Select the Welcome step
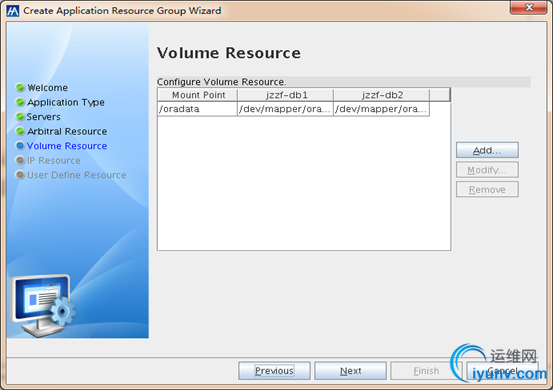 (48, 87)
